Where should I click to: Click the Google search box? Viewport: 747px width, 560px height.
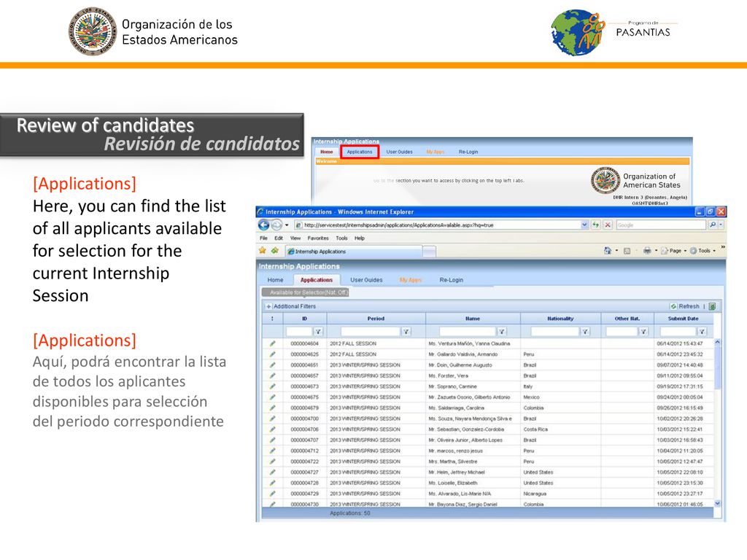point(660,225)
